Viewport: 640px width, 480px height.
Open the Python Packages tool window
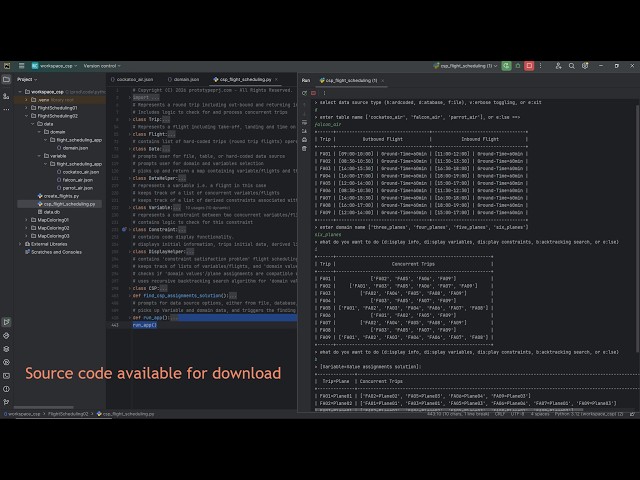(6, 336)
